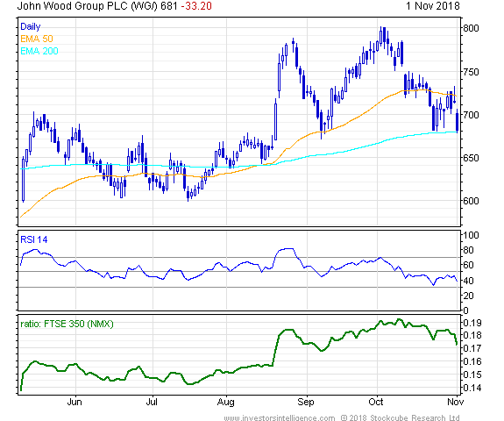Click the chart title 'John Wood Group PLC'
This screenshot has height=421, width=504.
(73, 6)
